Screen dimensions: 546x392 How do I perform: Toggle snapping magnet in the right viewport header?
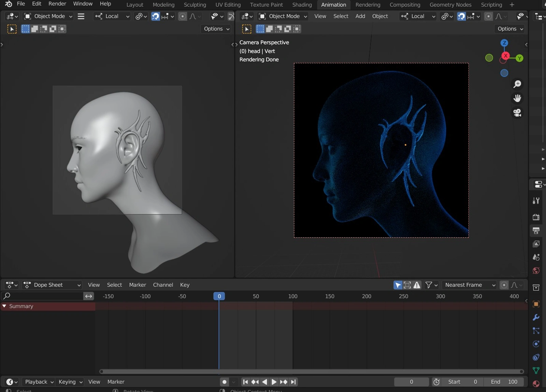coord(461,16)
